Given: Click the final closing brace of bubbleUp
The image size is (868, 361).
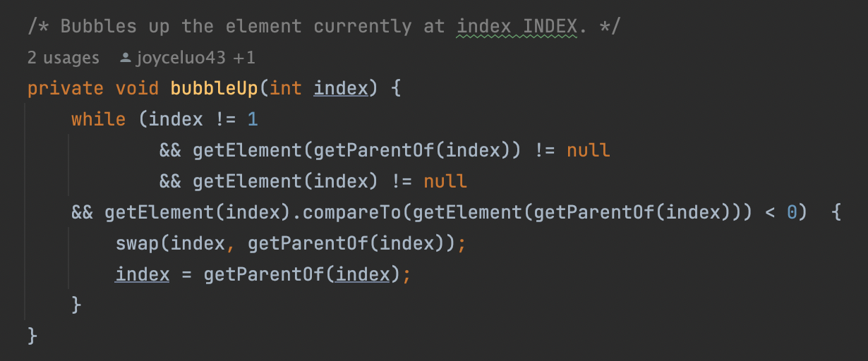Looking at the screenshot, I should [32, 336].
